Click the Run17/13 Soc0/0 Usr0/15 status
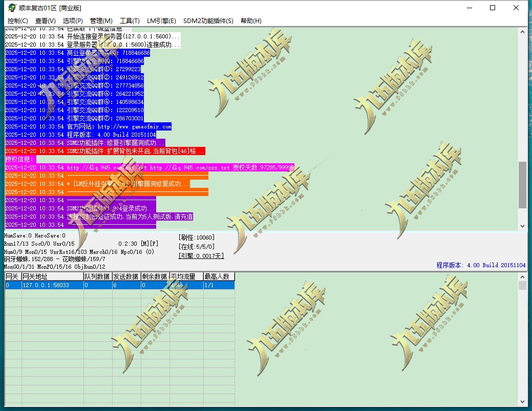 point(39,244)
